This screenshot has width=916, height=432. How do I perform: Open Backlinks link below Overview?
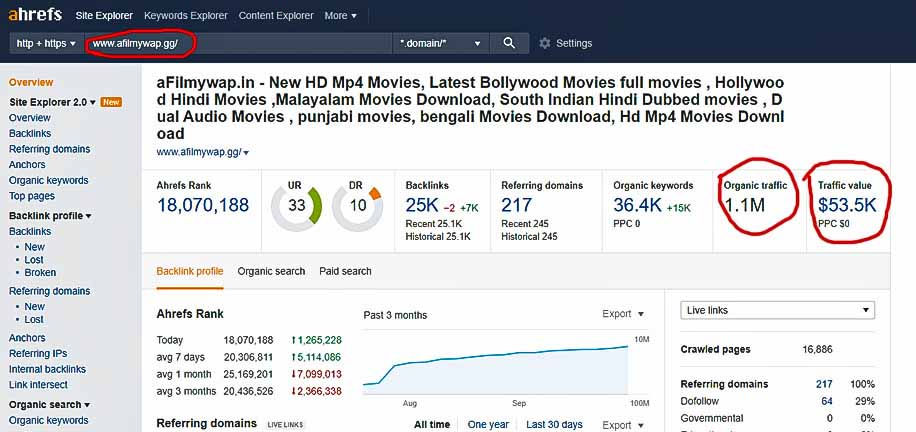30,133
